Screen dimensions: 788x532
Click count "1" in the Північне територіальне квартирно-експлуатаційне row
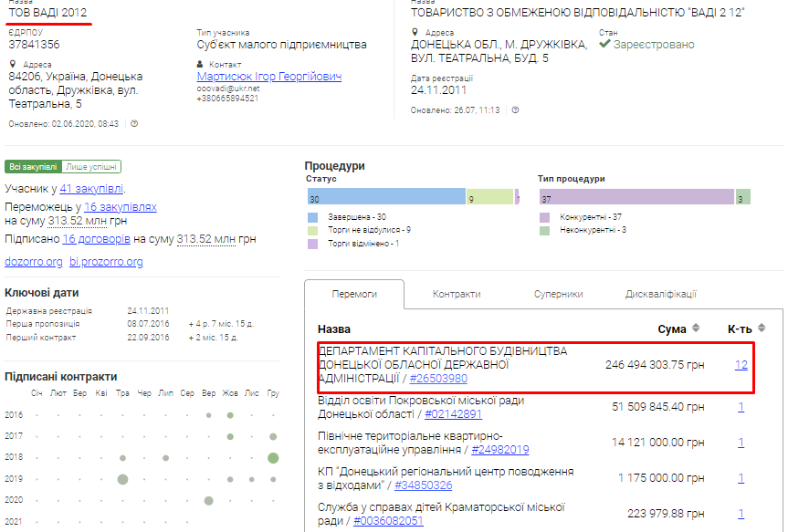[x=741, y=443]
